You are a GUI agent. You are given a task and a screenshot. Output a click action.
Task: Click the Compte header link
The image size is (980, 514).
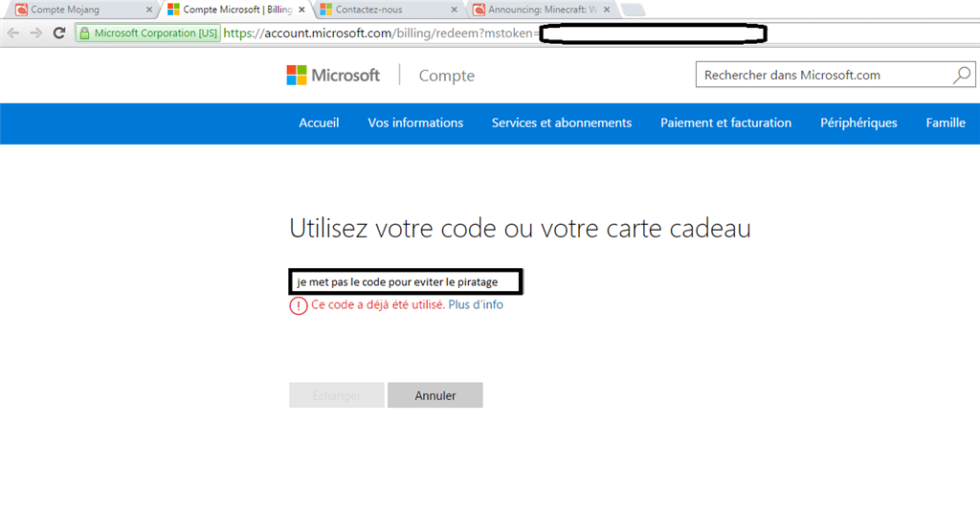446,76
